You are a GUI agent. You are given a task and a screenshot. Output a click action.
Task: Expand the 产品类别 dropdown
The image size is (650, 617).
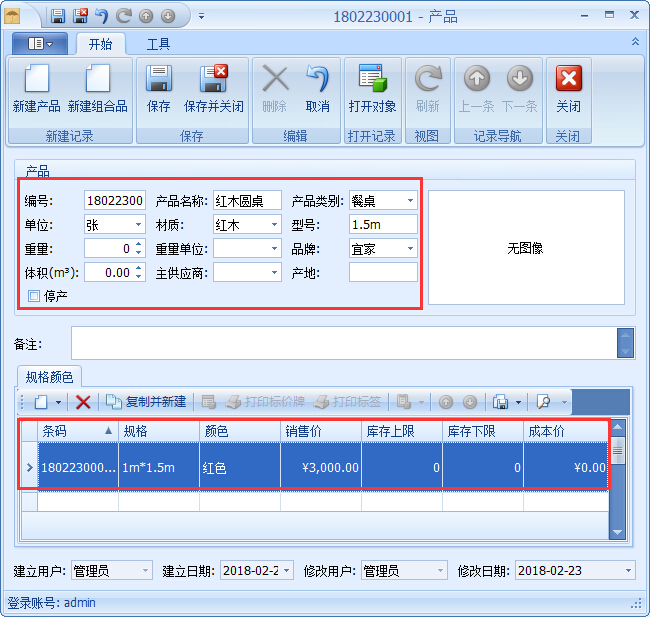tap(410, 201)
